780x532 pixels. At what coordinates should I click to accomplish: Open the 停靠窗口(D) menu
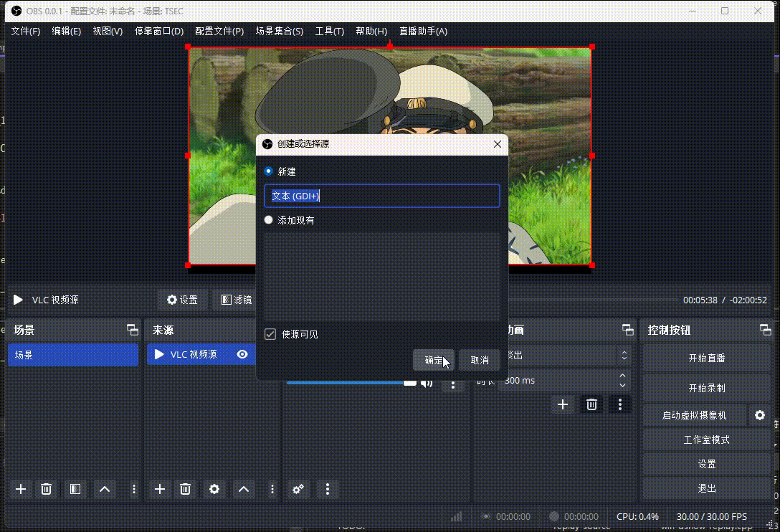tap(159, 31)
